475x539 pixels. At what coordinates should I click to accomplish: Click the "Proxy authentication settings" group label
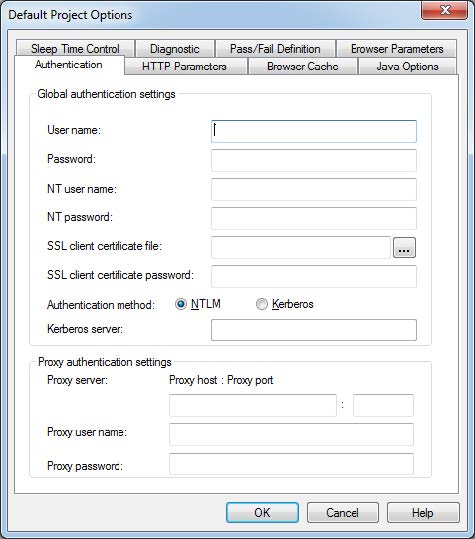[x=105, y=362]
